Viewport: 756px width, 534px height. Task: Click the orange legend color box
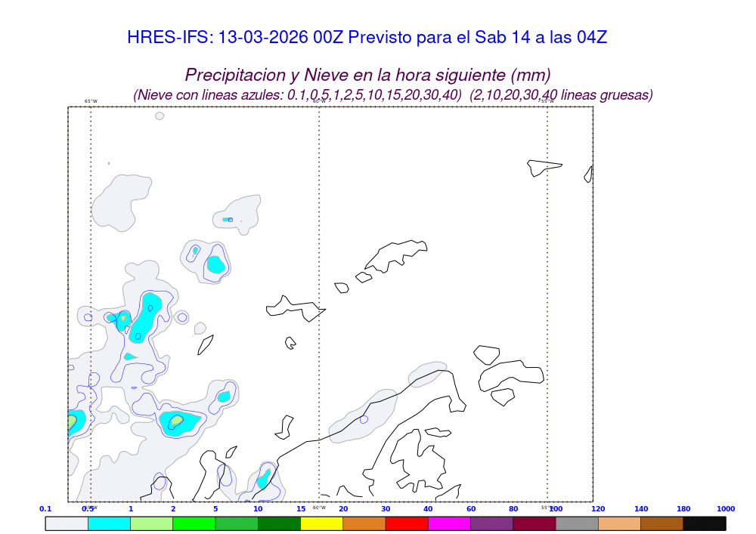coord(364,523)
